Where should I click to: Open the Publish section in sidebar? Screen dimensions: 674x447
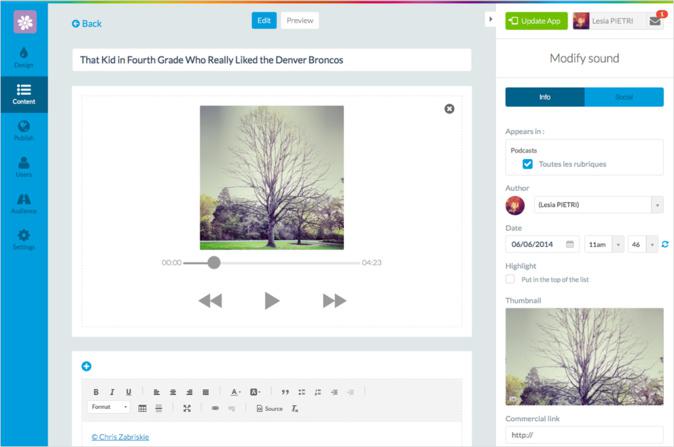tap(23, 129)
